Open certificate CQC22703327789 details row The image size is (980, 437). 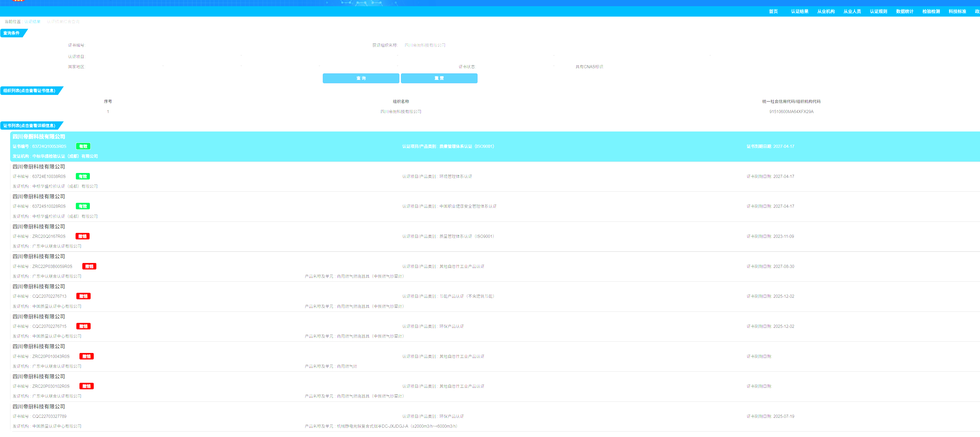tap(49, 417)
